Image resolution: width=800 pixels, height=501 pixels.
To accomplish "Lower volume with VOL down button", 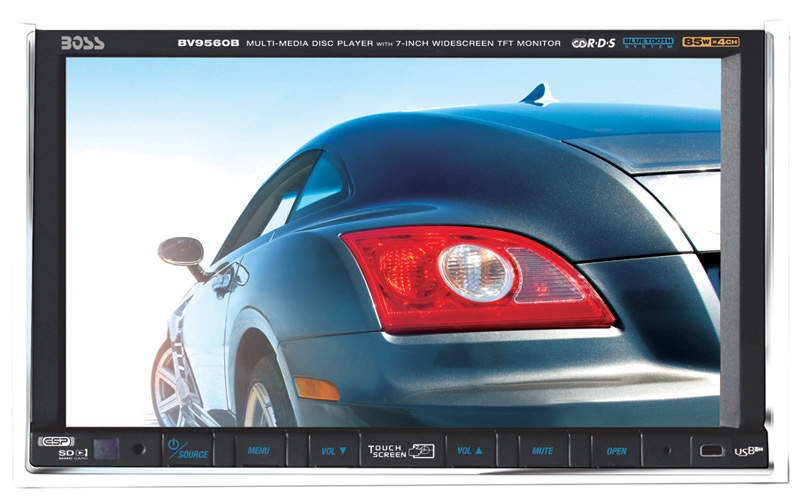I will (x=331, y=451).
